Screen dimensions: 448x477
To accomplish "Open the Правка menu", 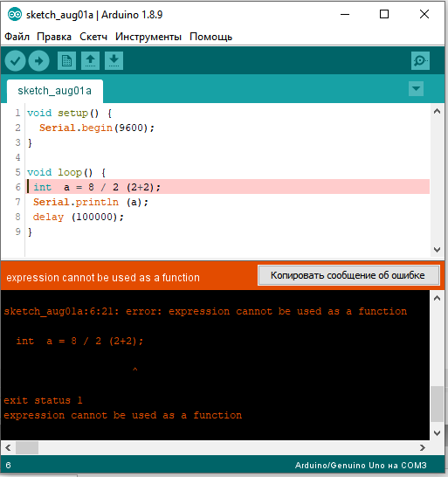I will pos(54,37).
